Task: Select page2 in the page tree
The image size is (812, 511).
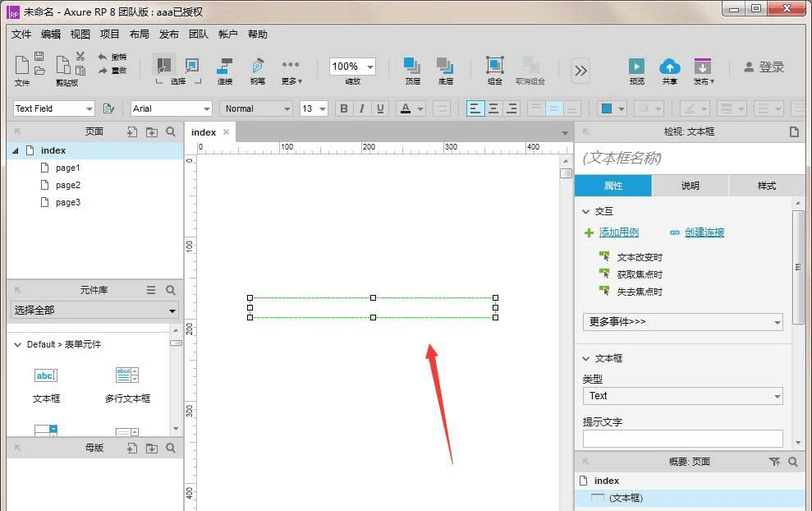Action: coord(68,185)
